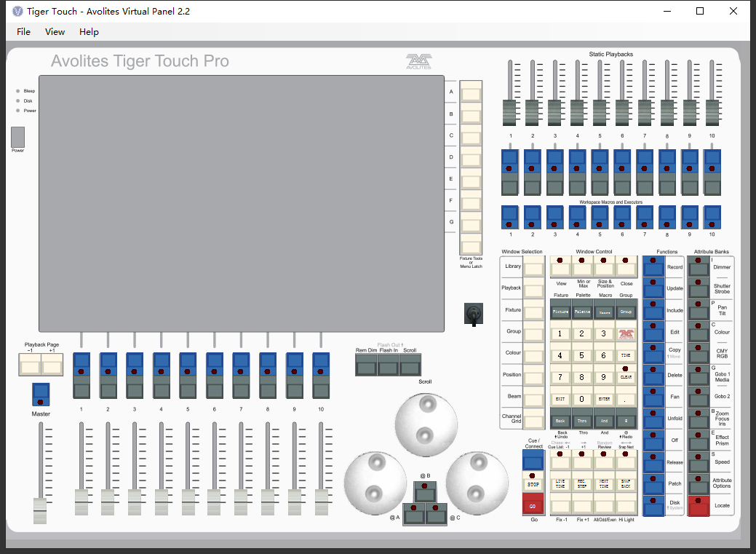Click the Master fader handle
Image resolution: width=756 pixels, height=554 pixels.
[40, 510]
